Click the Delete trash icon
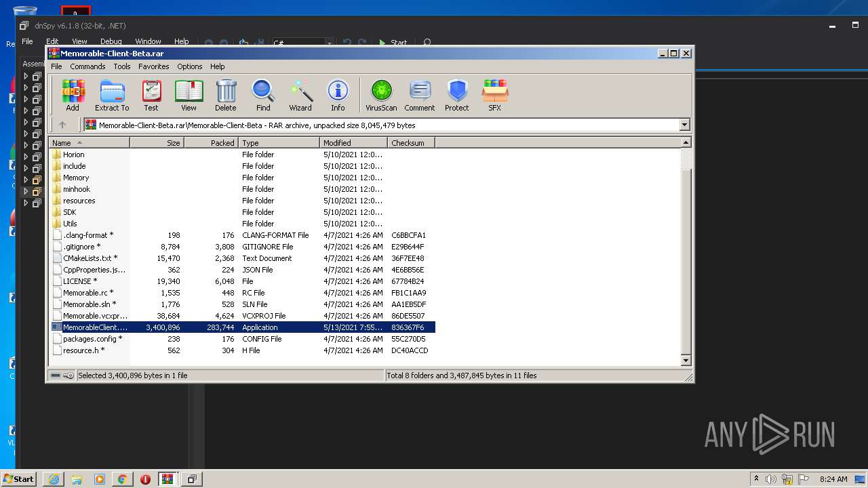Image resolution: width=868 pixels, height=488 pixels. (226, 95)
